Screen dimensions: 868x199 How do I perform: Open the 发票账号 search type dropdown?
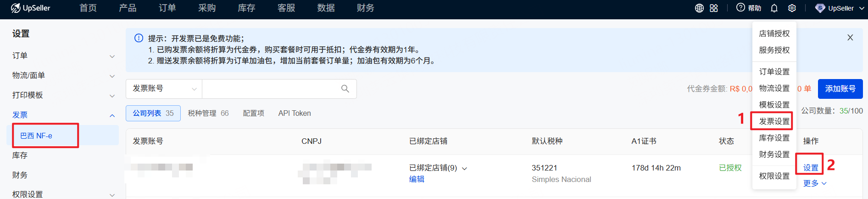164,89
